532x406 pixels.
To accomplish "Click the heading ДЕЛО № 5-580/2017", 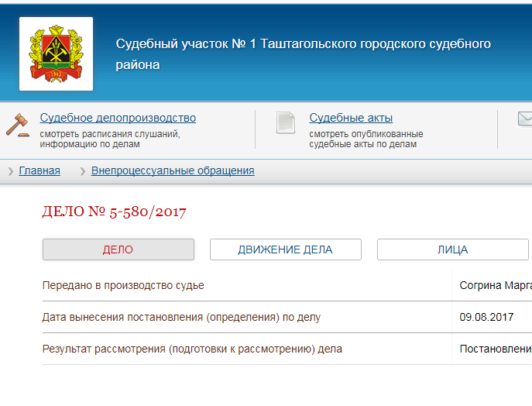I will tap(114, 212).
